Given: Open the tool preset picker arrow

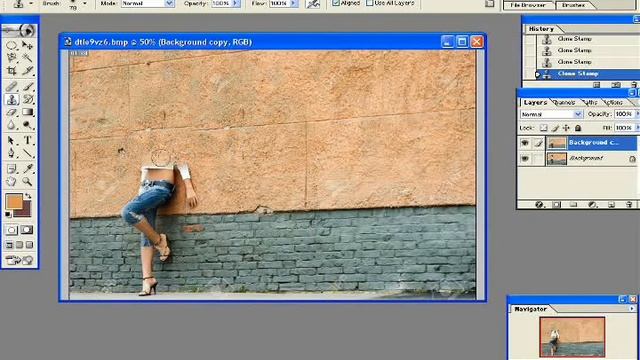Looking at the screenshot, I should pos(31,3).
